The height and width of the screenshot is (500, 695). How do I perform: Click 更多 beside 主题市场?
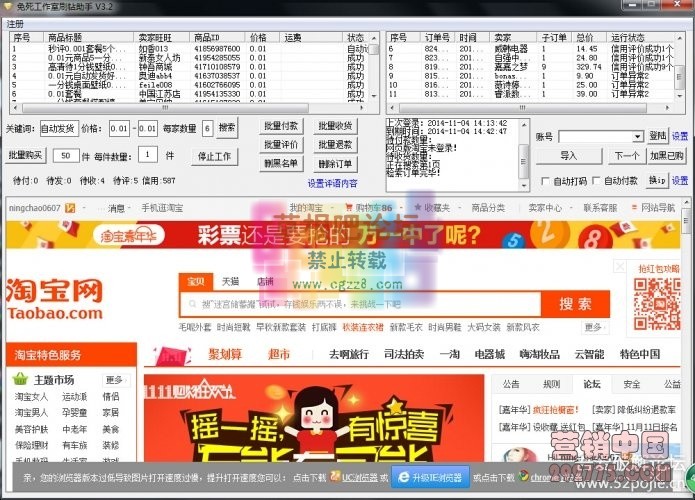tap(116, 380)
